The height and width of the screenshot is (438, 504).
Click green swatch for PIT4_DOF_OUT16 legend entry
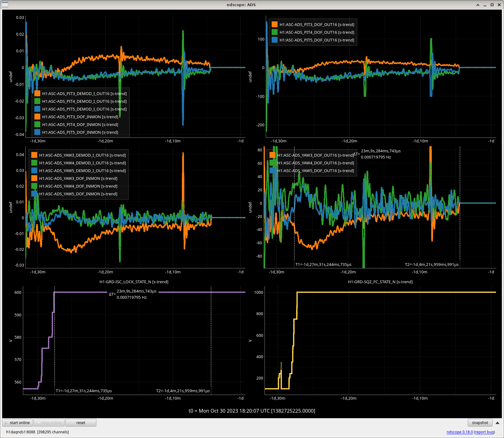point(274,32)
